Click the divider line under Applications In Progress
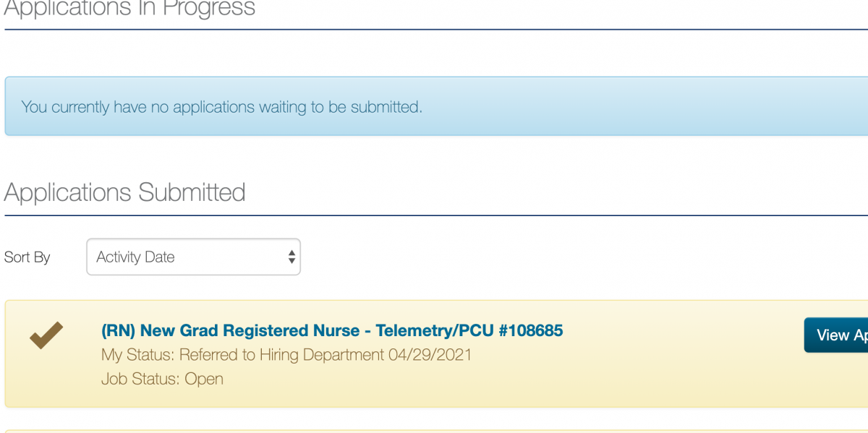868x433 pixels. point(436,30)
